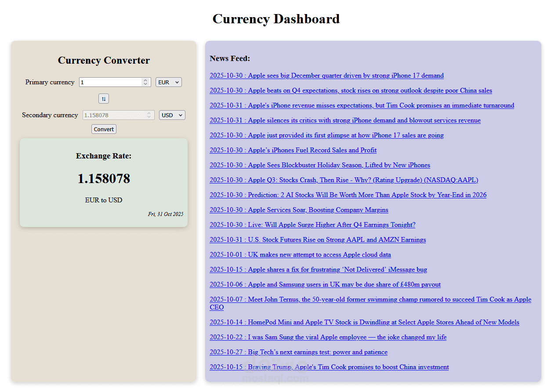Open the £480m payout news story
Viewport: 551px width, 392px height.
point(325,284)
